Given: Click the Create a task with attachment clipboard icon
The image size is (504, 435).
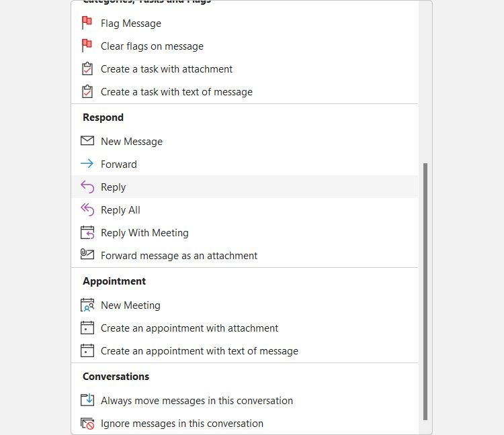Looking at the screenshot, I should (87, 68).
